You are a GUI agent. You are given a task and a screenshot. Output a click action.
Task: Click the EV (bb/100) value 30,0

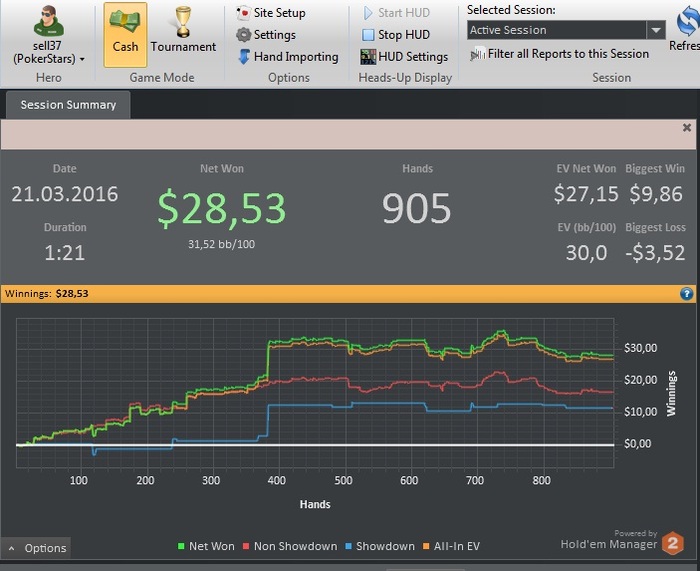click(x=586, y=253)
